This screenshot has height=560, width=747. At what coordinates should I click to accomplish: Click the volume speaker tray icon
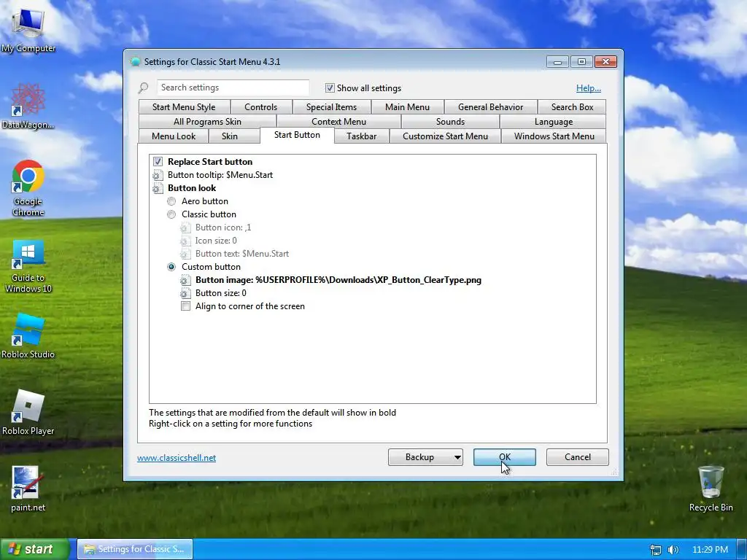673,550
